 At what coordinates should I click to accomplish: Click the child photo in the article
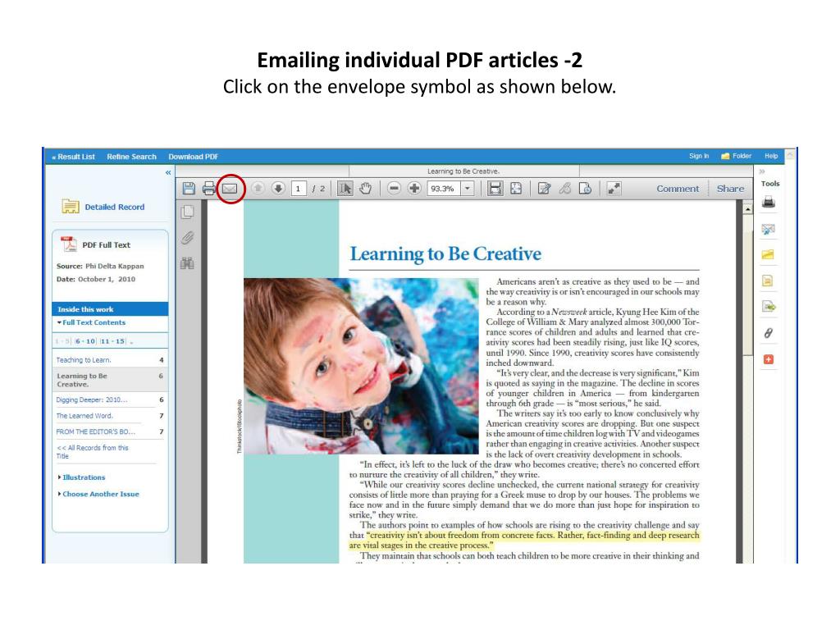point(361,366)
